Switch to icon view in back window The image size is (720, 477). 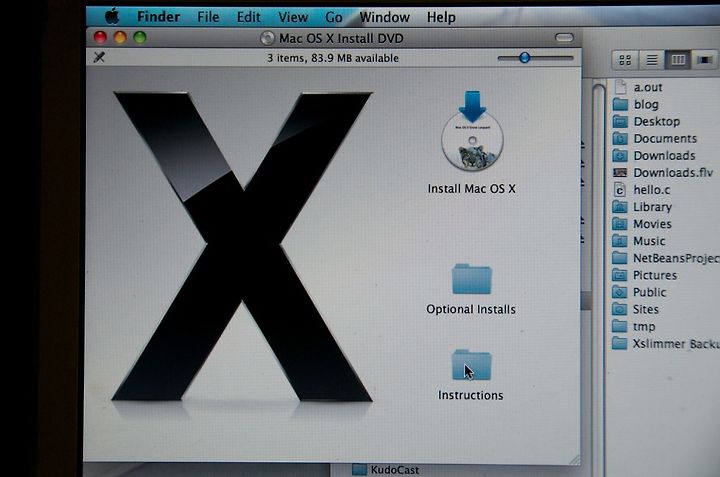click(x=625, y=60)
